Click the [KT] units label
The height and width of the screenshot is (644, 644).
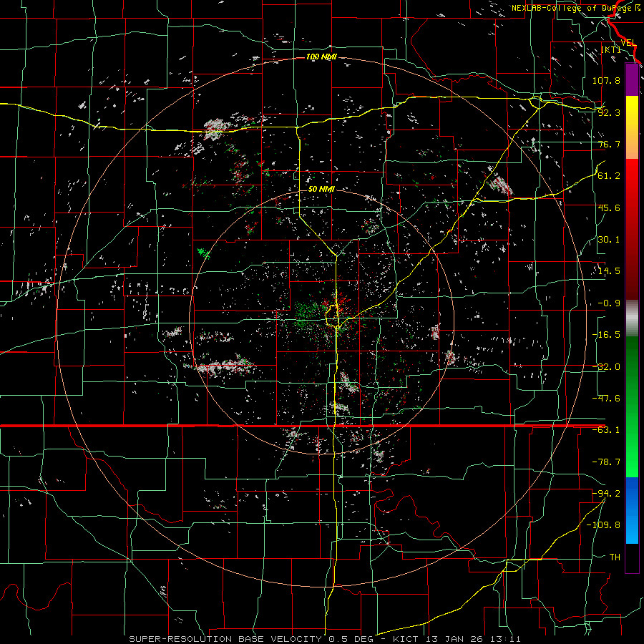[x=611, y=49]
